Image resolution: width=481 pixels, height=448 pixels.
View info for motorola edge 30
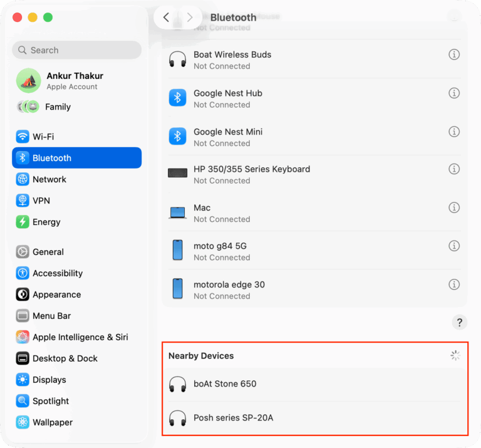point(454,284)
